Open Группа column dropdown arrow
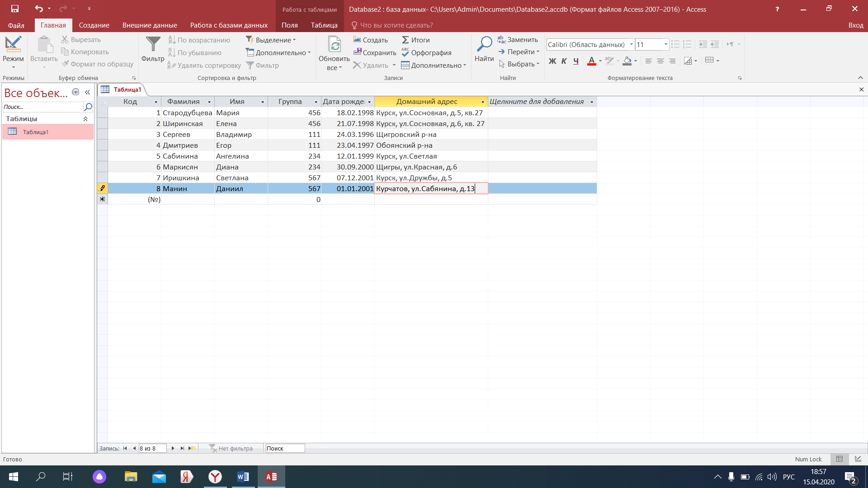This screenshot has width=868, height=488. pos(316,102)
